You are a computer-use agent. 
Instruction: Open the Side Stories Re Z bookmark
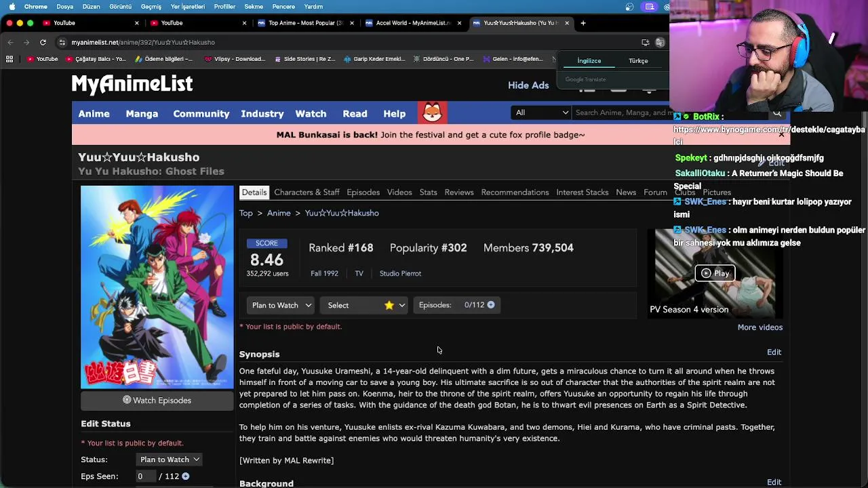coord(304,59)
